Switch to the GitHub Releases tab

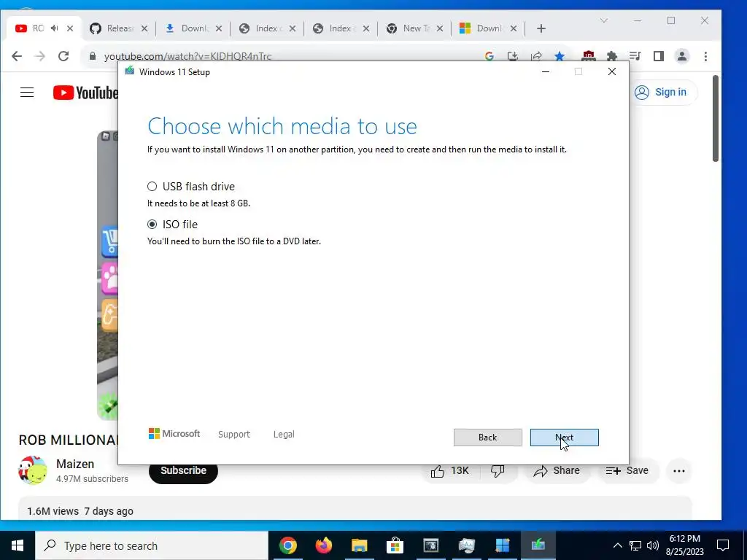pyautogui.click(x=112, y=28)
